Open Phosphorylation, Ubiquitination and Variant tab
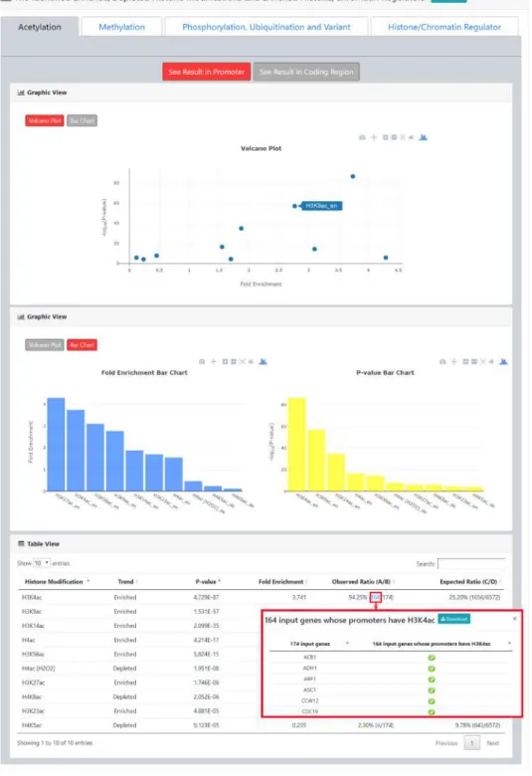Screen dimensions: 532x776 266,27
